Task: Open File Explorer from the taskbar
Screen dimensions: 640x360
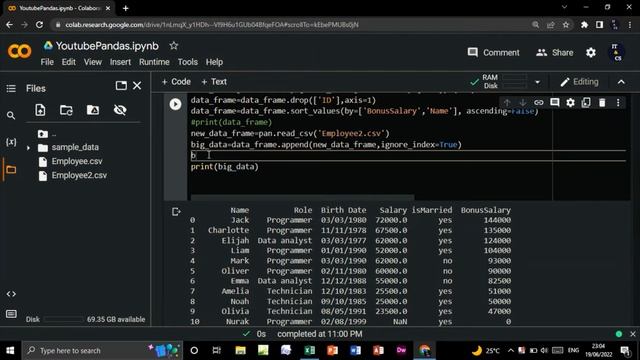Action: coord(240,351)
